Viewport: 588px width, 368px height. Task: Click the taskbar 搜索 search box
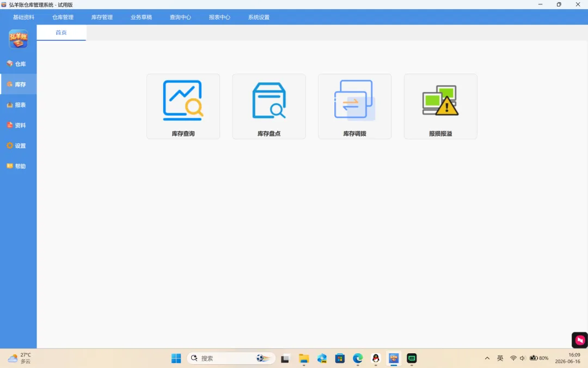231,358
